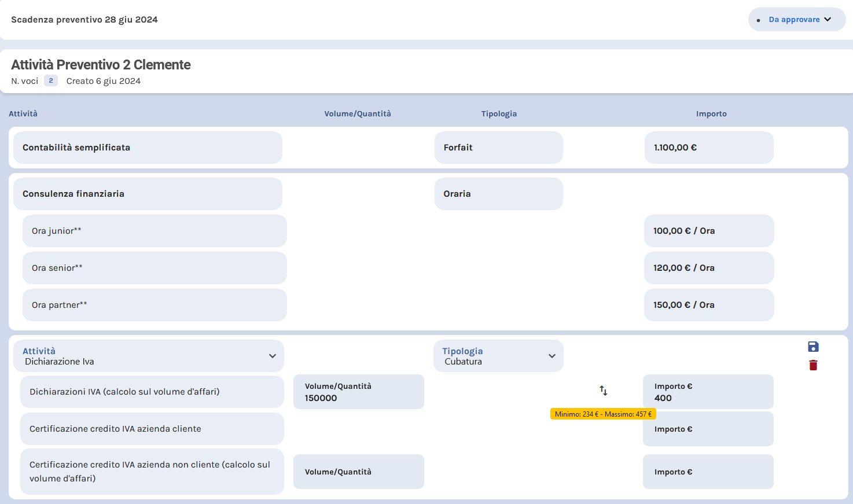Screen dimensions: 853x504
Task: Click the 1.100,00 € amount box
Action: click(x=708, y=148)
